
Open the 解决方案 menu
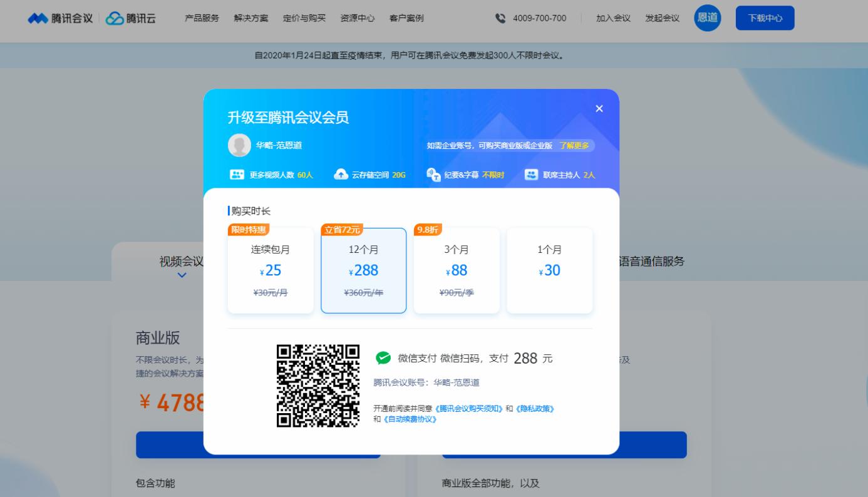pos(251,18)
